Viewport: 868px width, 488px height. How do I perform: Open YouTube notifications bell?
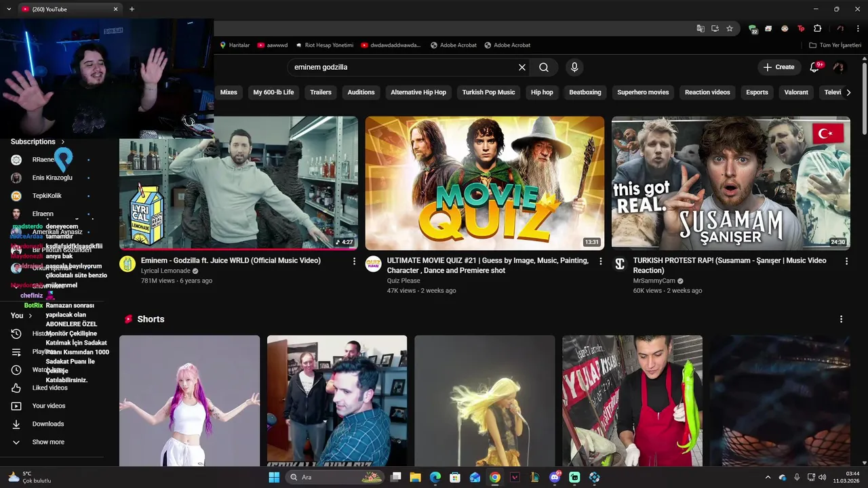coord(816,67)
